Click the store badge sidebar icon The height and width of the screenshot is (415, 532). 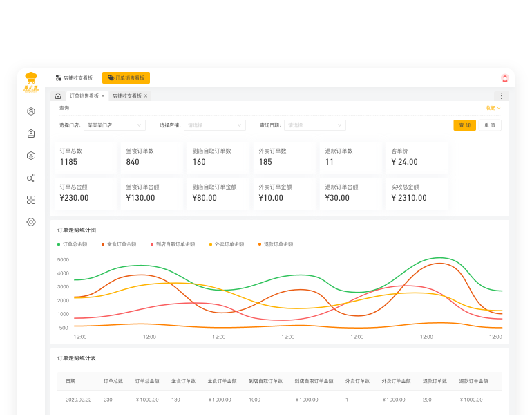31,133
